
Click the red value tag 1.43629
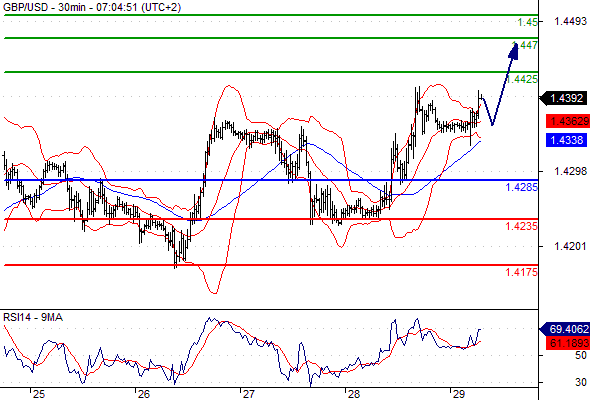568,121
